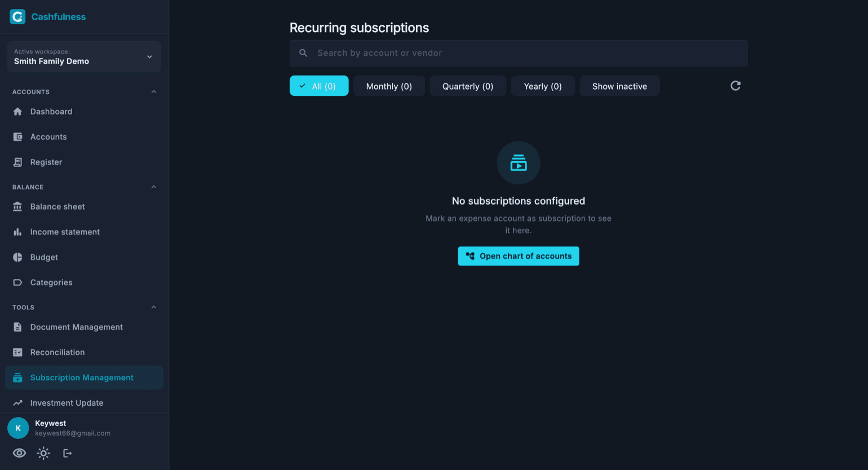The image size is (868, 470).
Task: Toggle Show inactive subscriptions filter
Action: [619, 86]
